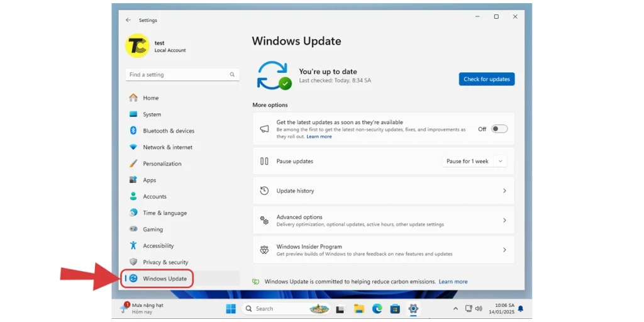Click the Privacy & security shield icon

pos(133,262)
